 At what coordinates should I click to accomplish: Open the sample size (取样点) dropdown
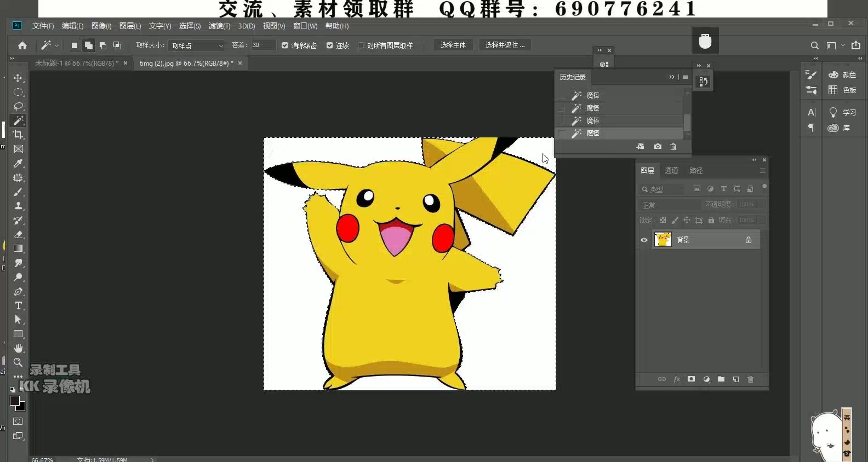(x=197, y=45)
